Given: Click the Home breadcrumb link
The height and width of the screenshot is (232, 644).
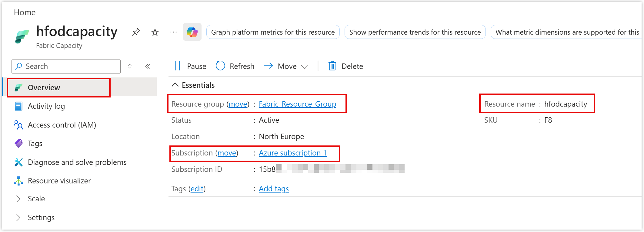Looking at the screenshot, I should [25, 12].
